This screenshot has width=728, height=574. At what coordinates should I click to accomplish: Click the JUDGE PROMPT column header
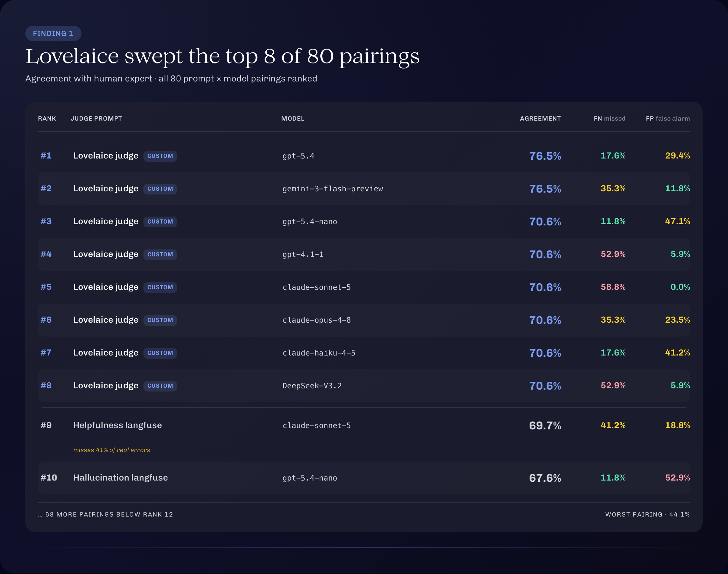coord(96,119)
